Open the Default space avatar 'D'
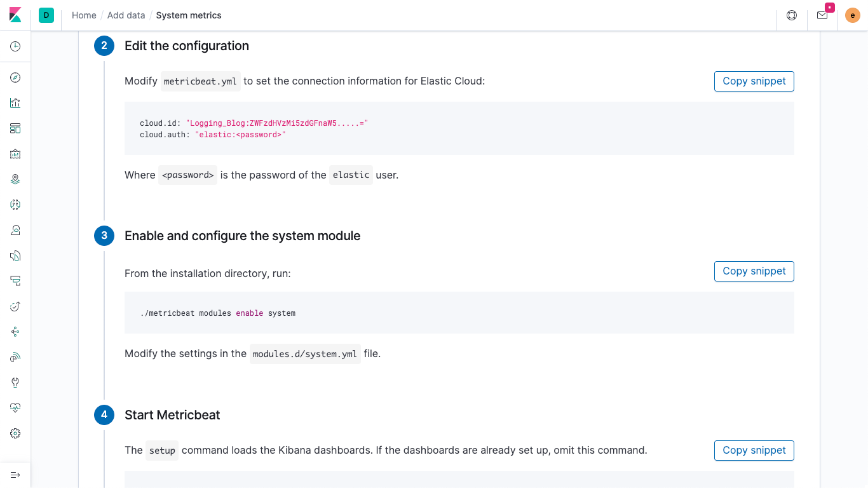Viewport: 868px width, 488px height. [46, 15]
